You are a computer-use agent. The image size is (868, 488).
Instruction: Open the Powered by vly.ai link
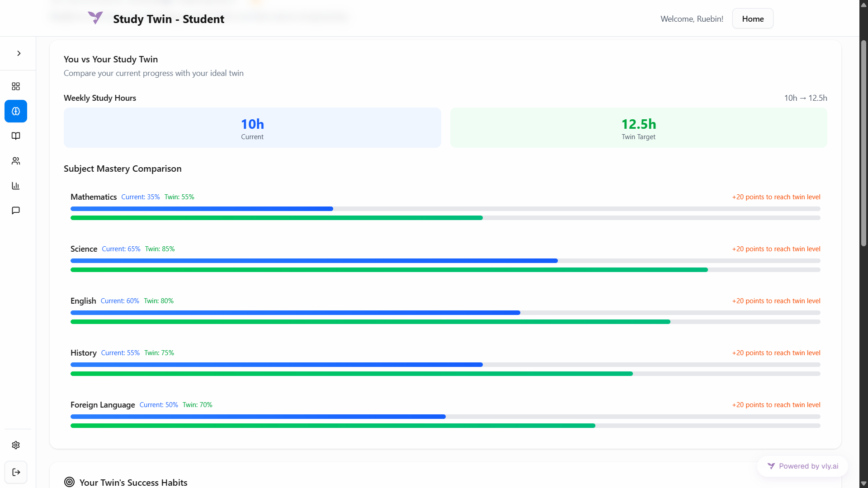pos(803,466)
